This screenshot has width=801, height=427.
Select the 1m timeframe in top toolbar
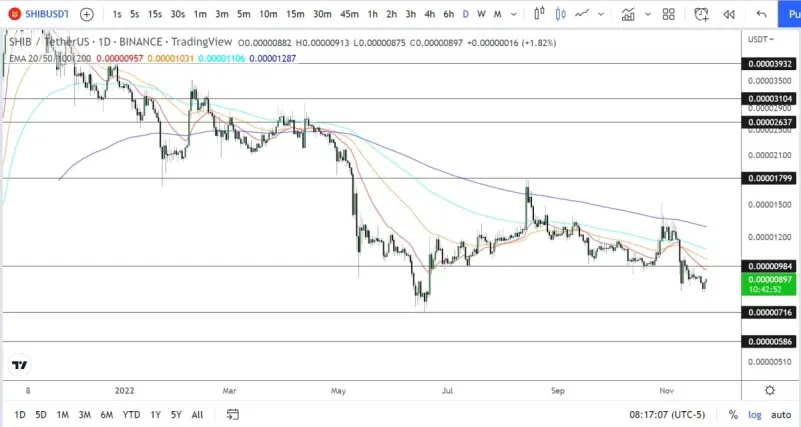click(x=200, y=14)
